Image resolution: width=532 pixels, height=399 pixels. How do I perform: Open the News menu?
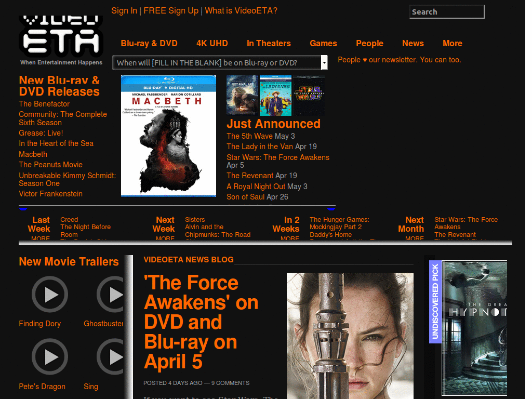click(413, 44)
